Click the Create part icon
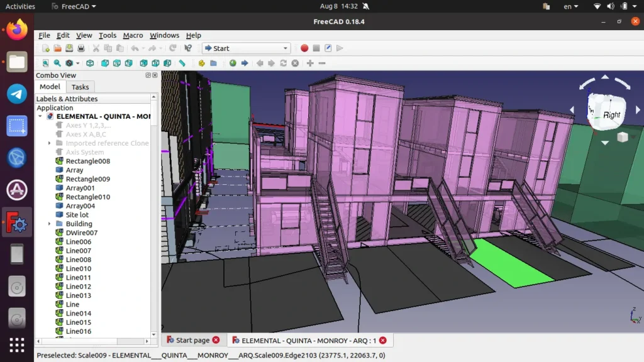This screenshot has height=362, width=644. 201,63
